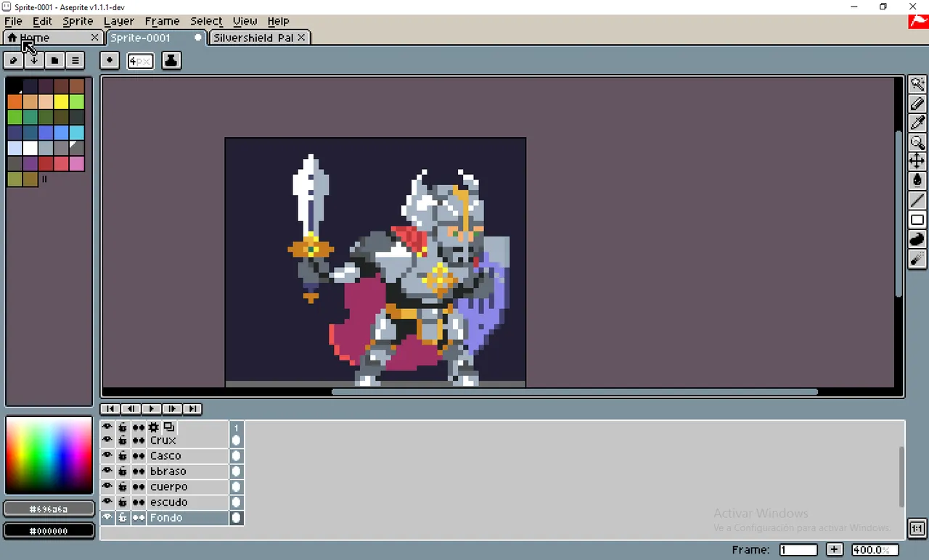
Task: Pick the pink palette swatch
Action: tap(77, 163)
